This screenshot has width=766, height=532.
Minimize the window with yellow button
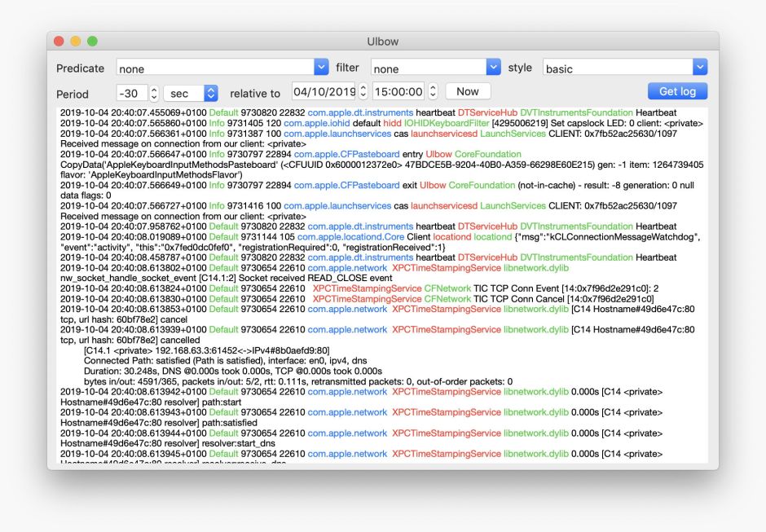(76, 41)
